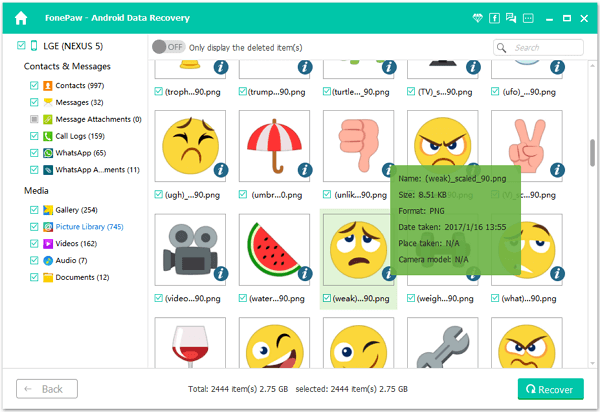Open Picture Library (745) category

tap(90, 227)
